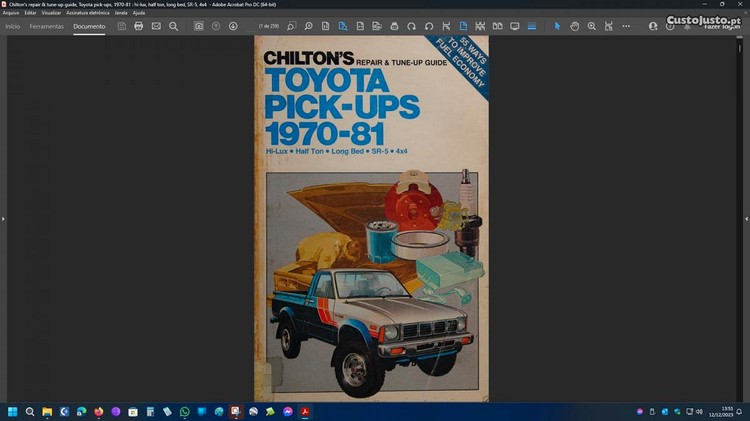This screenshot has width=750, height=421.
Task: Open the Visualizar menu
Action: click(51, 13)
